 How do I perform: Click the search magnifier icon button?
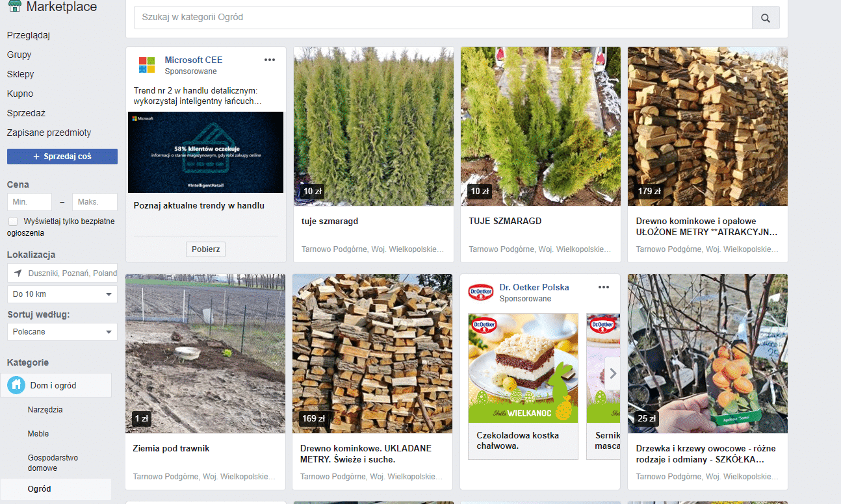(x=766, y=18)
